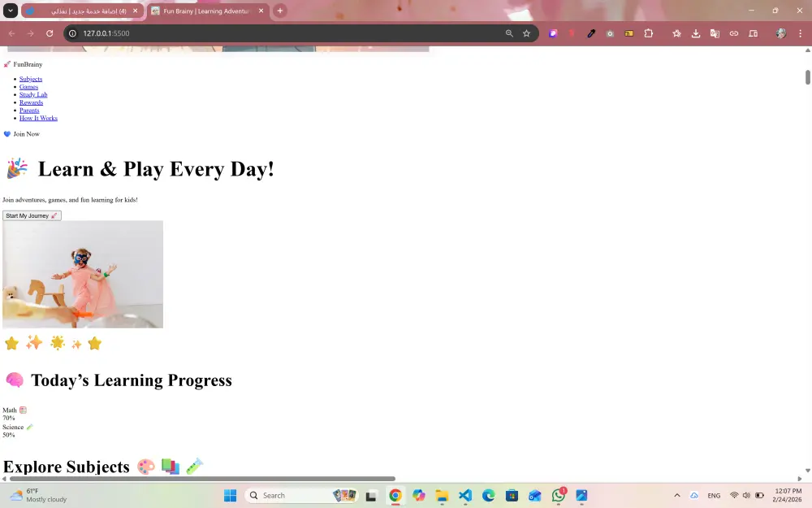Open Outlook from the taskbar
Viewport: 812px width, 508px height.
pos(535,496)
